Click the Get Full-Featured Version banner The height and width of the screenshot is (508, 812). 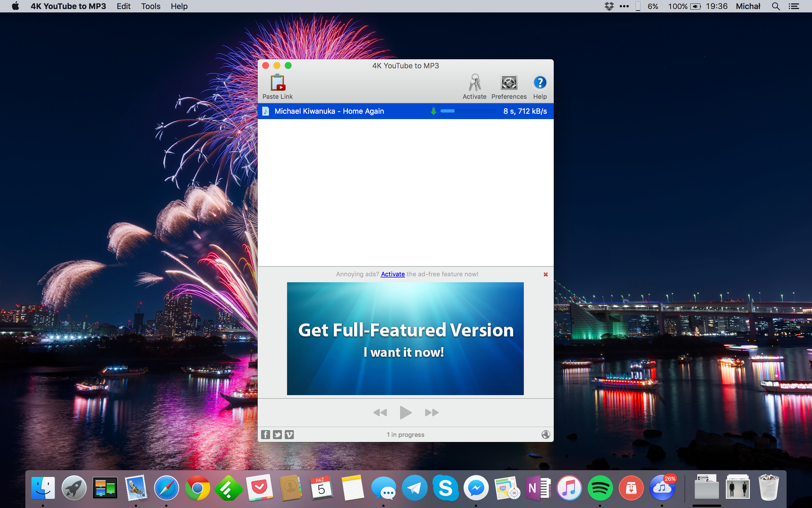tap(406, 338)
